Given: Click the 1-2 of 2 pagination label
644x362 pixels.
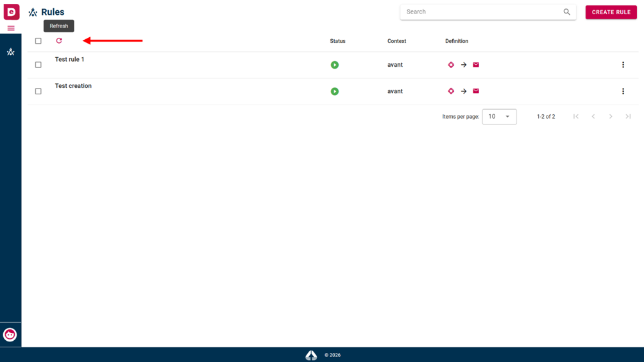Looking at the screenshot, I should point(546,117).
